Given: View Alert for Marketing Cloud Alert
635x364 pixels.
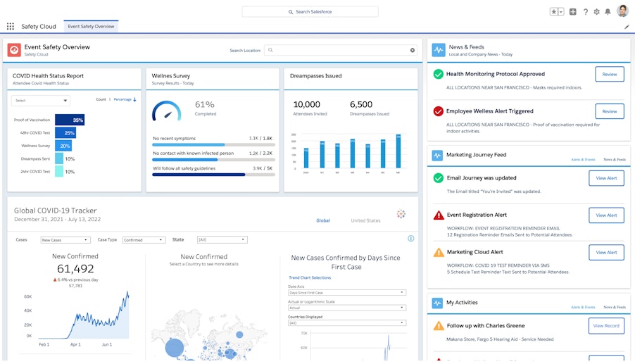Looking at the screenshot, I should pos(606,252).
